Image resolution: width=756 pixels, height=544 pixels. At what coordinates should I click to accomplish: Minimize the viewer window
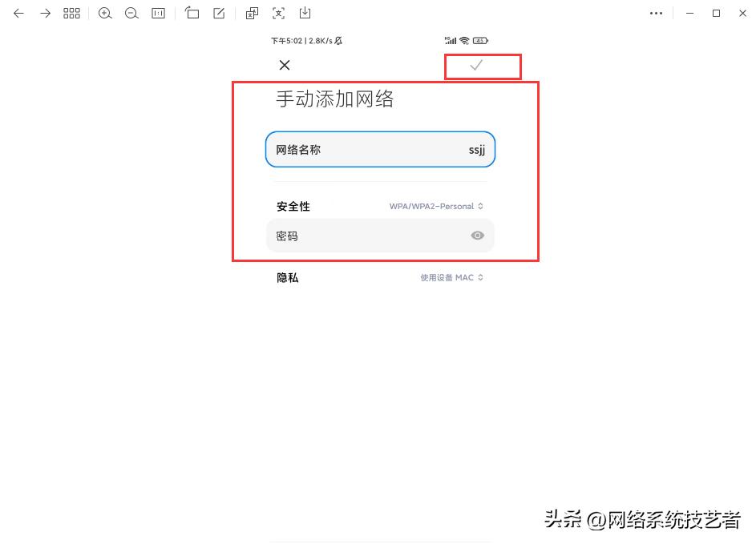pyautogui.click(x=690, y=13)
